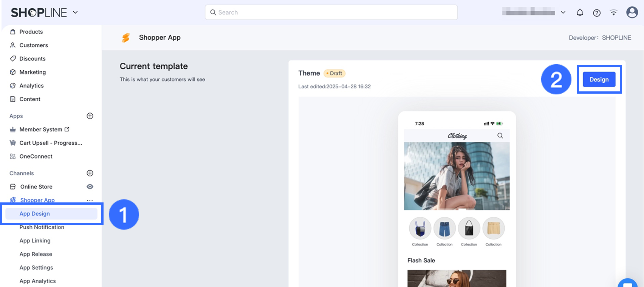Open the Cart Upsell app entry
This screenshot has width=644, height=287.
tap(51, 143)
